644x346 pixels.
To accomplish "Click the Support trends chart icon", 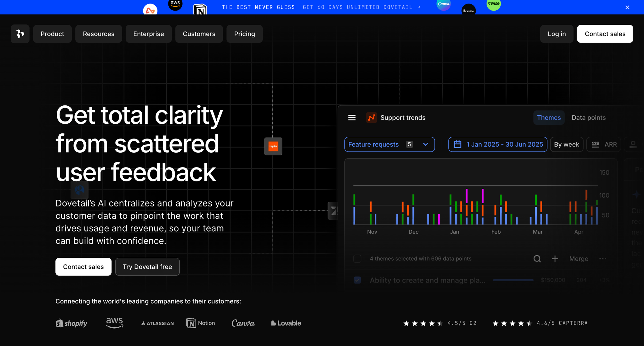I will 372,118.
